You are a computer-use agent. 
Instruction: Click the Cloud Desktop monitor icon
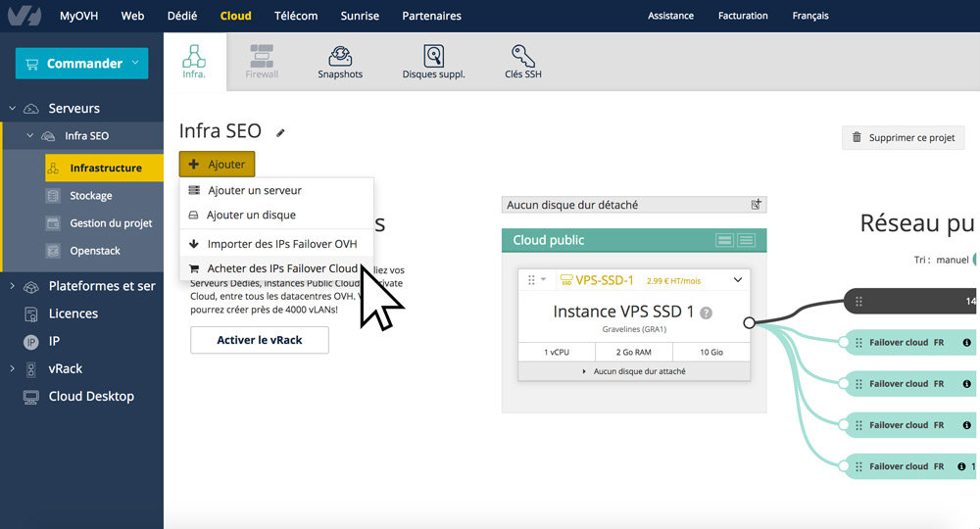30,397
